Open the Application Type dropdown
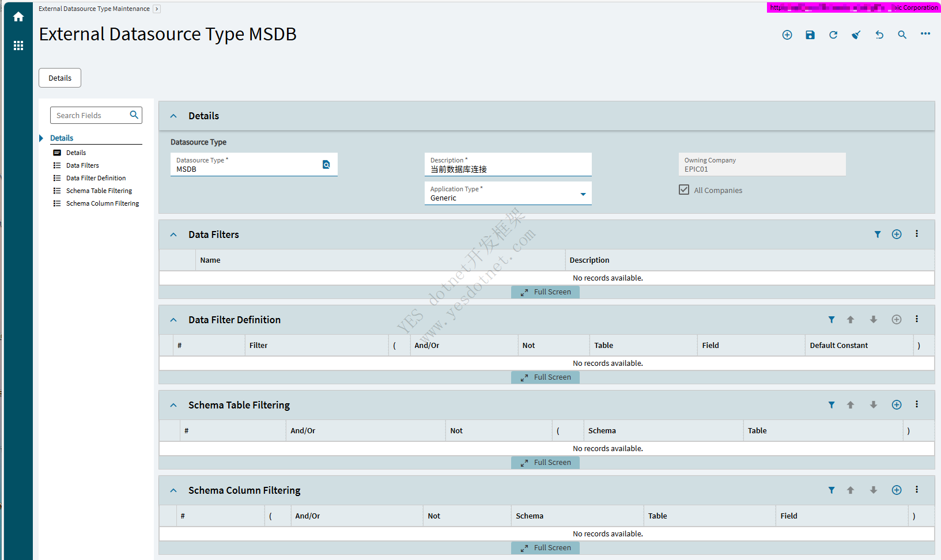941x560 pixels. pos(583,194)
